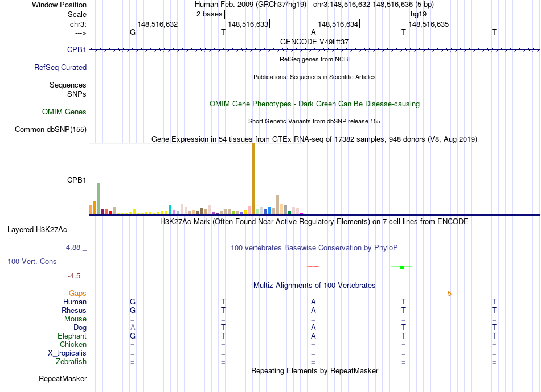This screenshot has height=392, width=541.
Task: Click the GTEx gene expression track title
Action: 314,139
